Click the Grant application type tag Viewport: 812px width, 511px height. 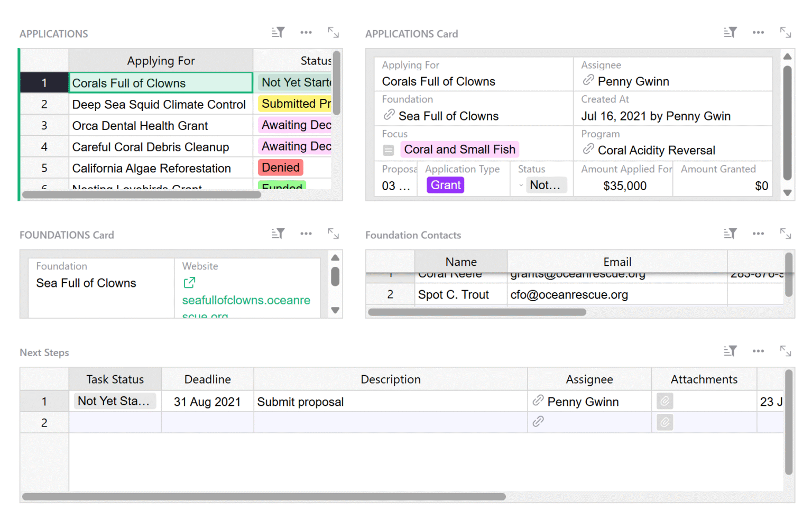pyautogui.click(x=446, y=185)
